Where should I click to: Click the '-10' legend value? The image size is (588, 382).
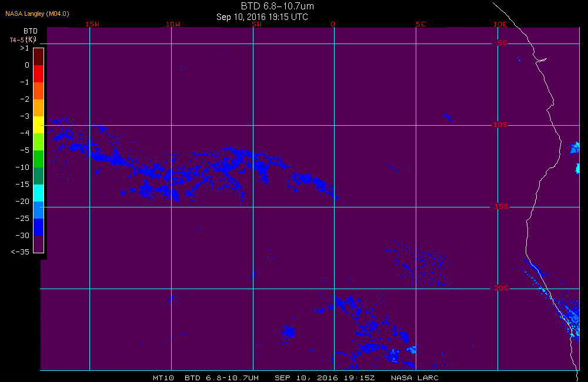(x=22, y=167)
